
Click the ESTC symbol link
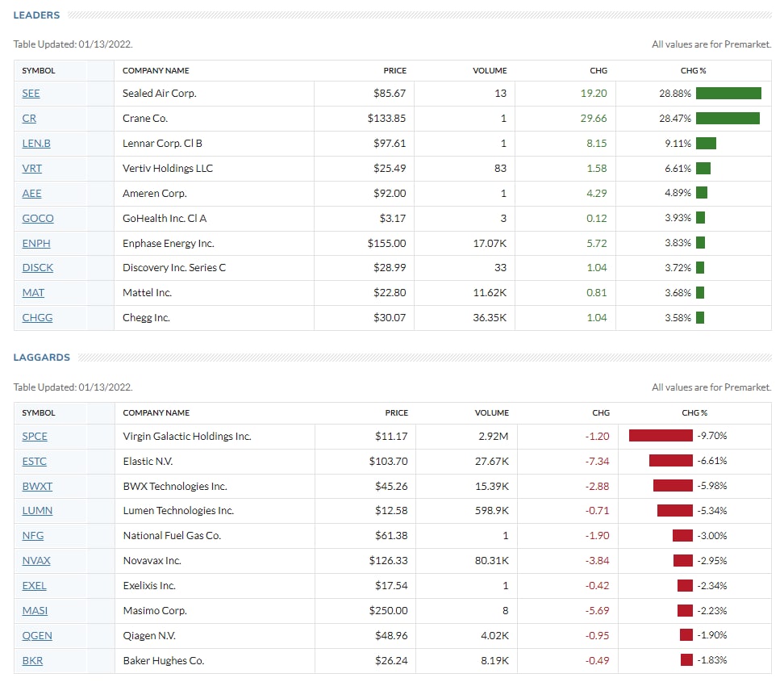(x=34, y=462)
